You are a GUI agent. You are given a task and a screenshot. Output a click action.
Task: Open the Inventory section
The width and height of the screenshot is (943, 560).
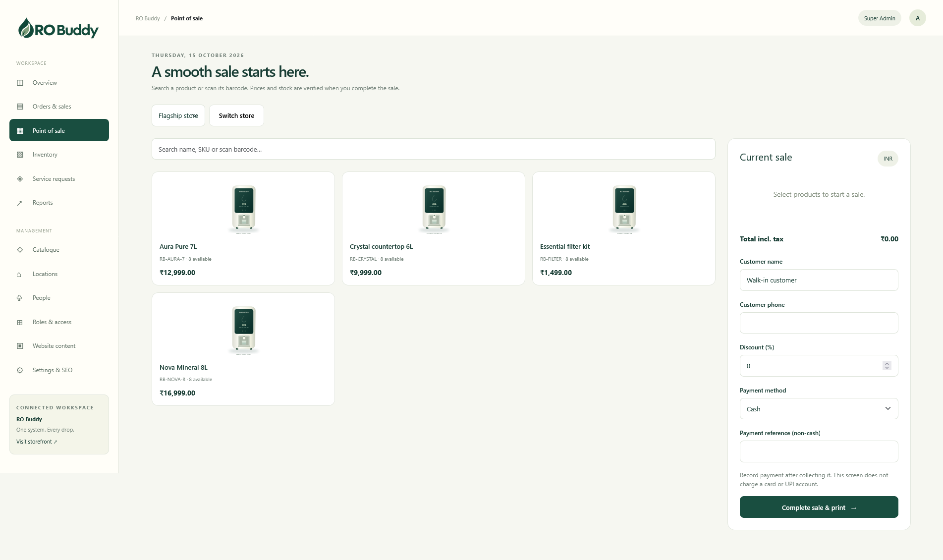coord(59,155)
